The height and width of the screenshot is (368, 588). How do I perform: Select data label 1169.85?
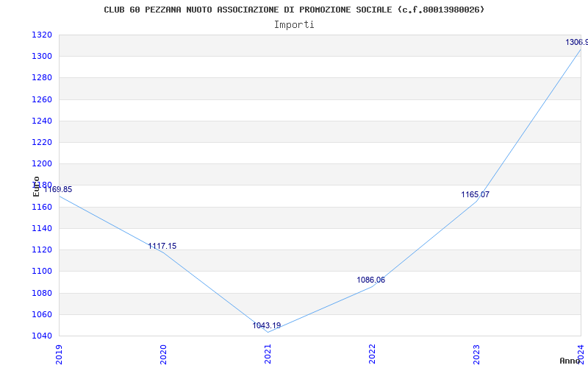click(x=58, y=189)
